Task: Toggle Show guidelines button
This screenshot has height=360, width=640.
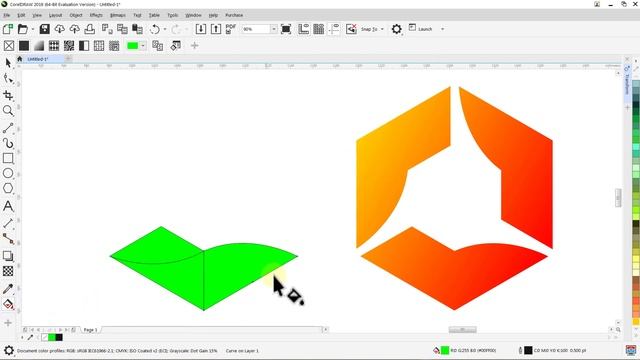Action: 334,29
